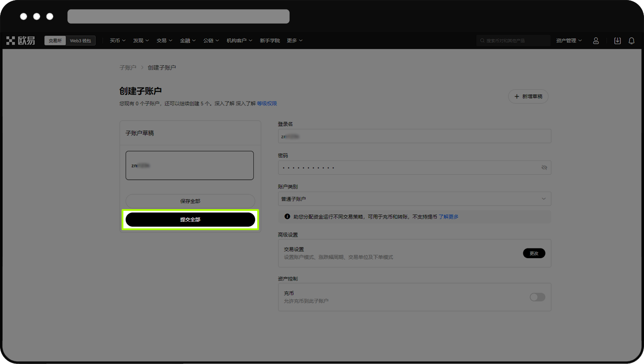
Task: Click the 新增草稿 button
Action: click(528, 96)
